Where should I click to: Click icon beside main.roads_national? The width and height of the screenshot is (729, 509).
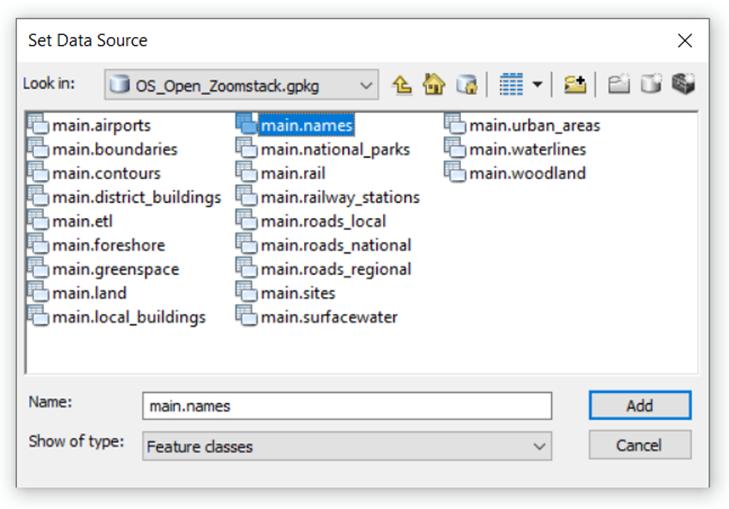tap(246, 244)
